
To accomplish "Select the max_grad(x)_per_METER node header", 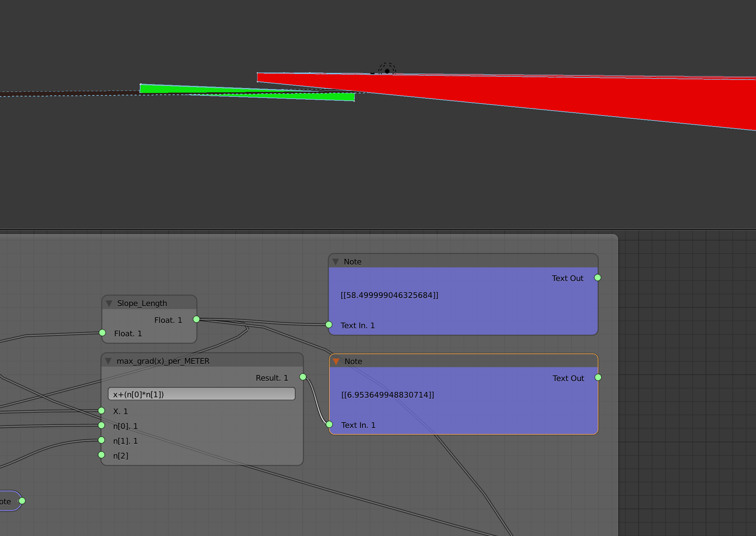I will (202, 361).
